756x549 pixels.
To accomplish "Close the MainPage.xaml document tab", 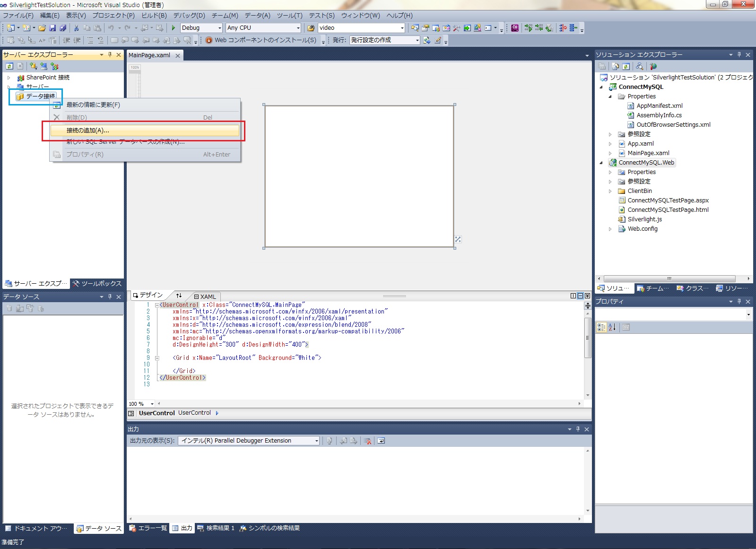I will coord(178,55).
